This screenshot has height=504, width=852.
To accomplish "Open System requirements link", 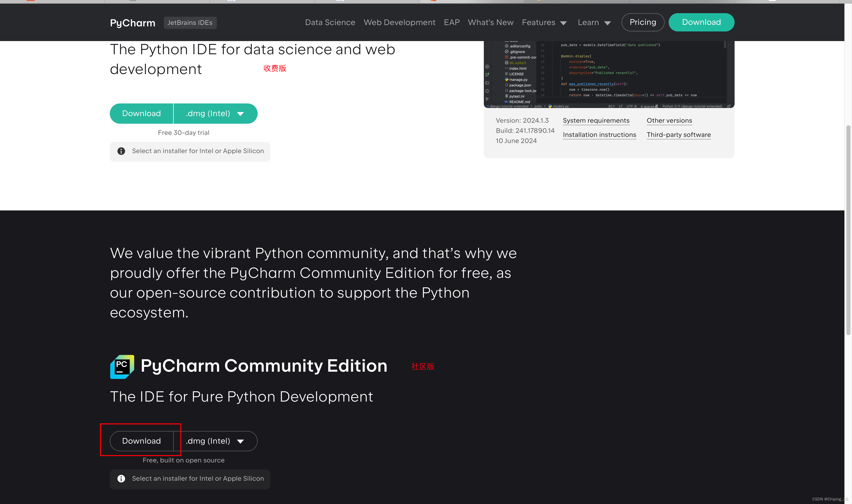I will click(x=596, y=121).
